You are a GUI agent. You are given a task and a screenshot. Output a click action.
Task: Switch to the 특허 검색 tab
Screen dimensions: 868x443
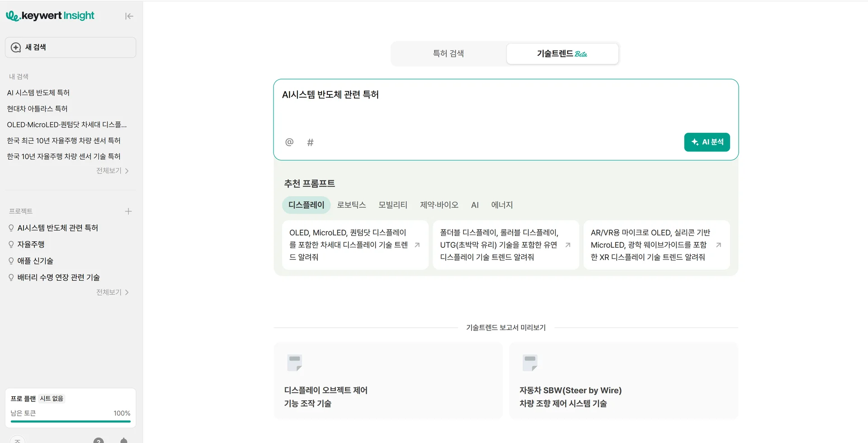click(448, 54)
